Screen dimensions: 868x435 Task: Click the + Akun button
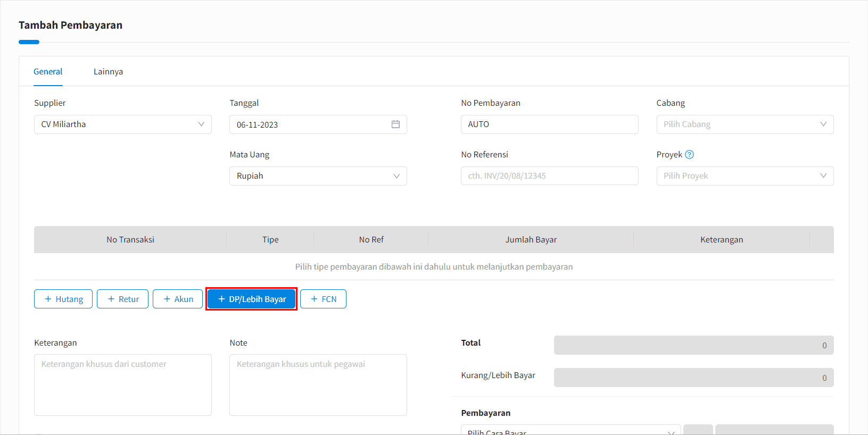[x=178, y=299]
